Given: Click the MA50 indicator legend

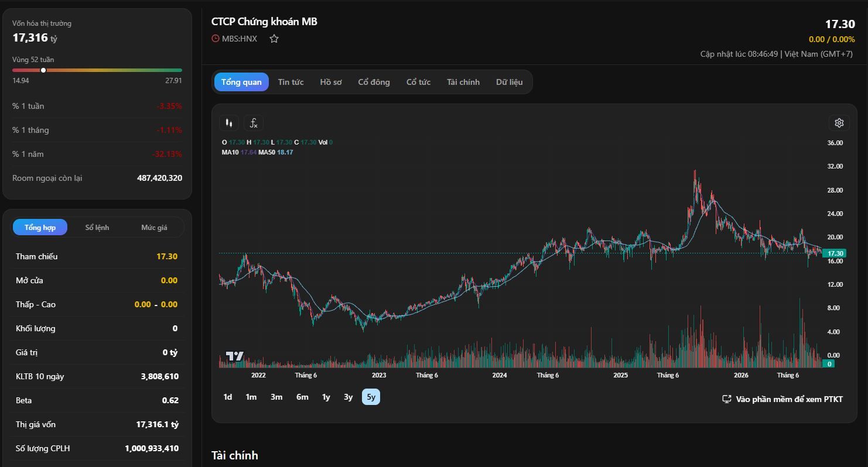Looking at the screenshot, I should 276,152.
